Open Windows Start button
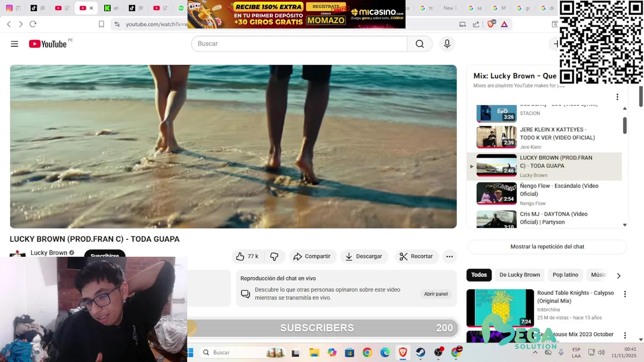The image size is (644, 362). coord(191,352)
